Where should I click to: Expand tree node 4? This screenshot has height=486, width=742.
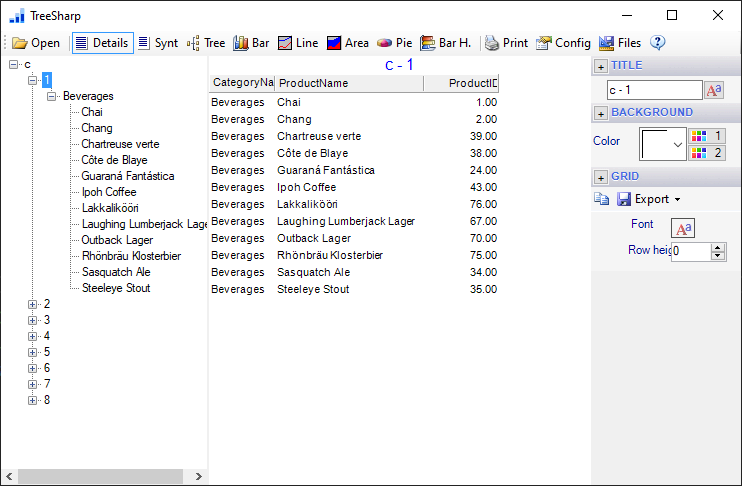[32, 336]
